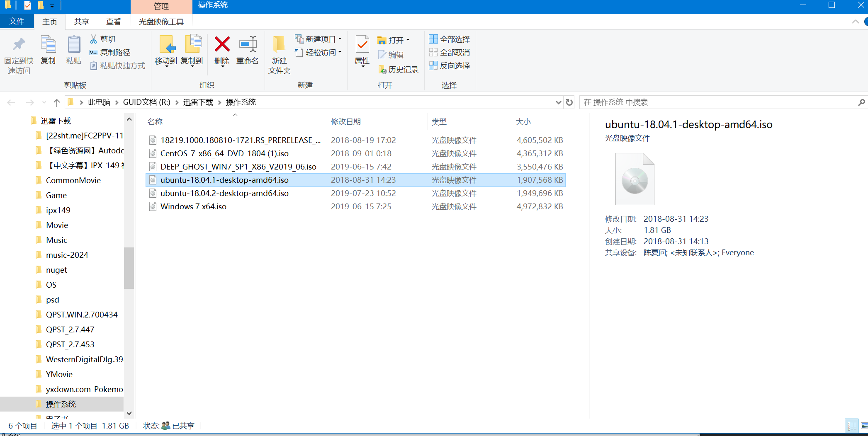Expand Easy access dropdown

[x=340, y=52]
